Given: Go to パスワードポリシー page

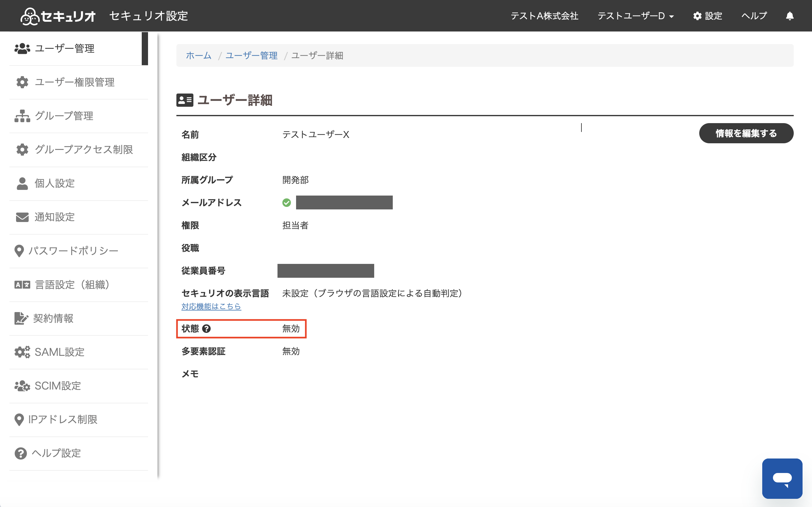Looking at the screenshot, I should tap(78, 251).
